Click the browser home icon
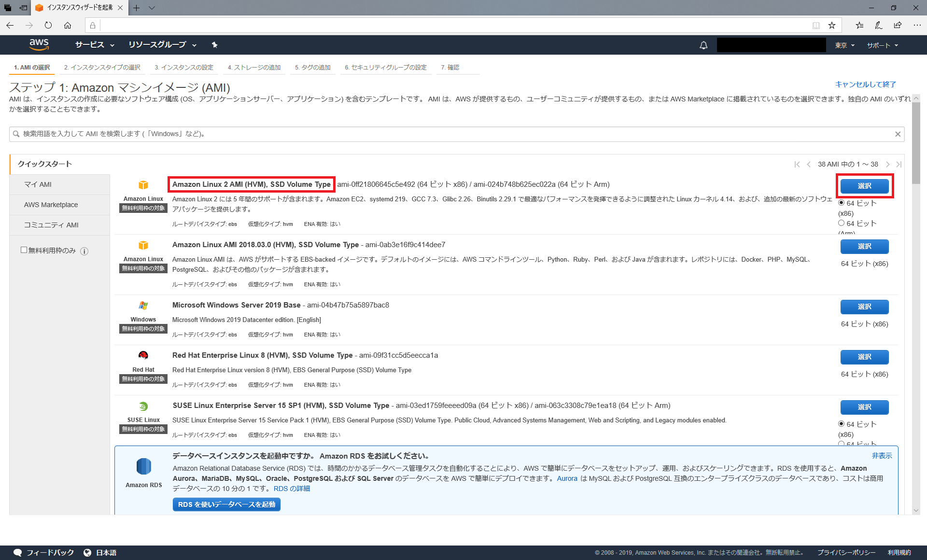Viewport: 927px width, 560px height. click(x=68, y=25)
